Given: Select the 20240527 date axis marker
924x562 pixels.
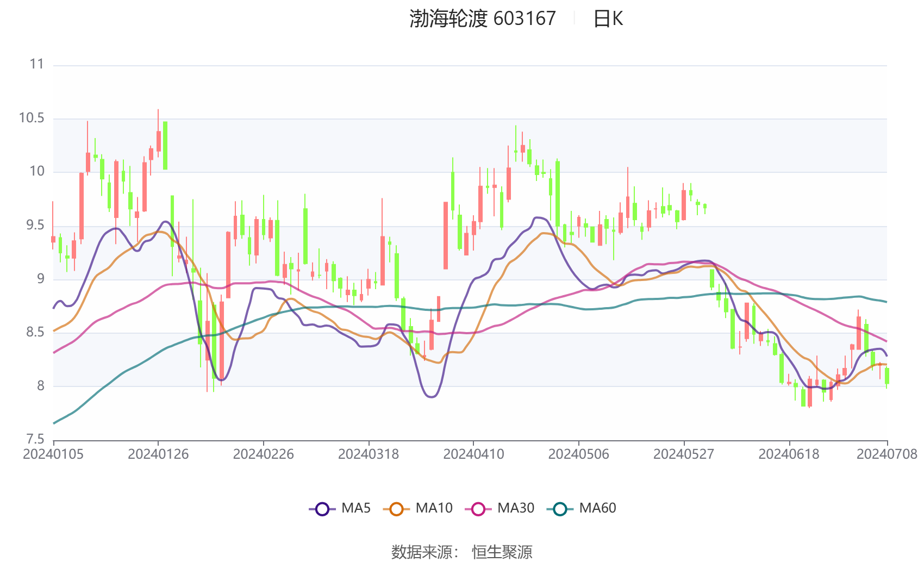Looking at the screenshot, I should (684, 454).
